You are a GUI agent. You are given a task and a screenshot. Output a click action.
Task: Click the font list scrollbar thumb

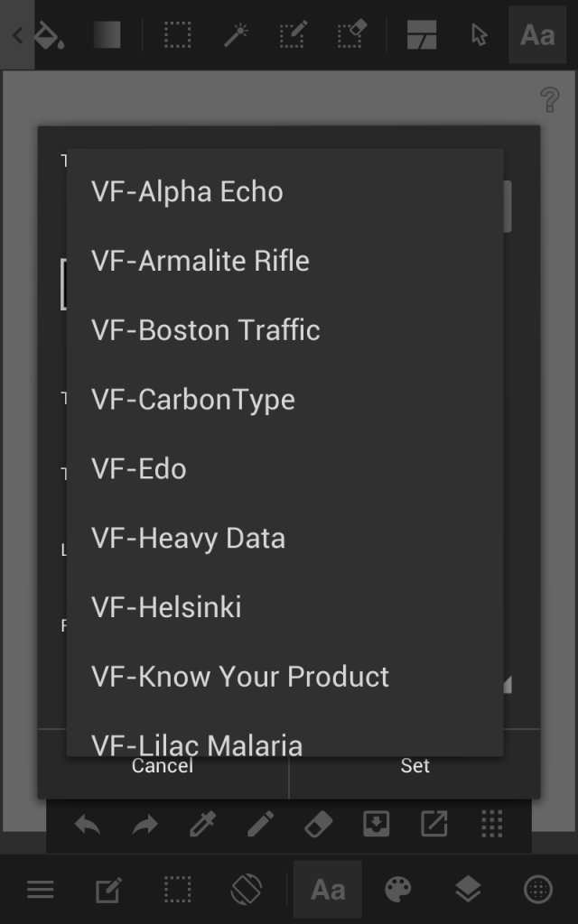508,207
